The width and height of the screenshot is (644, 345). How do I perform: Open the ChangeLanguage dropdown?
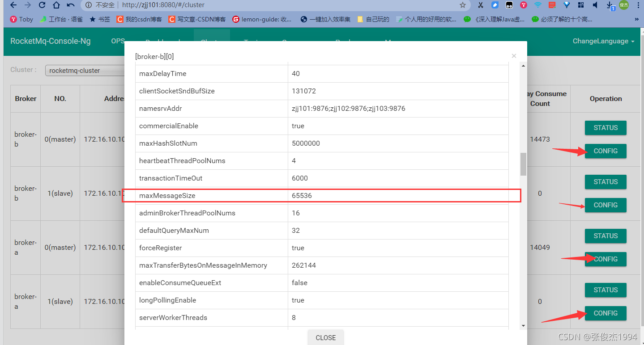[603, 41]
